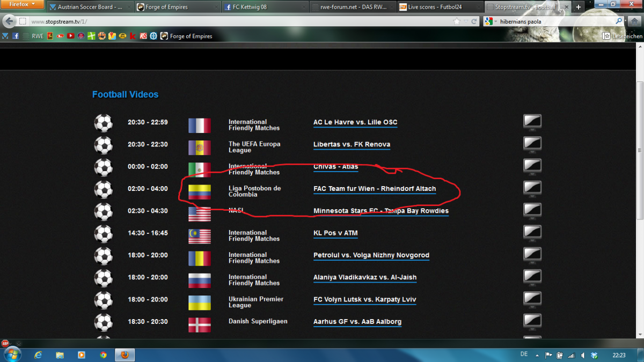Click soccer ball icon in the Danish Superligaen row
Viewport: 644px width, 362px height.
pos(103,322)
